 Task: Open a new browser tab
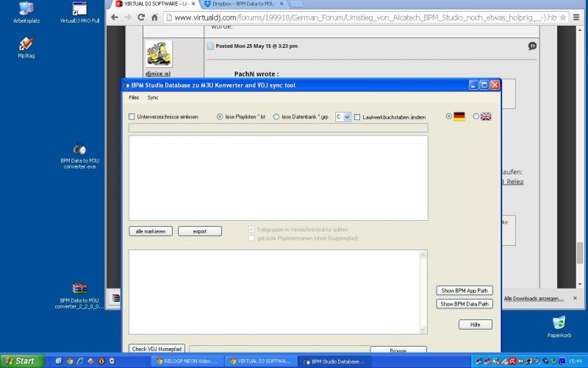click(x=297, y=4)
